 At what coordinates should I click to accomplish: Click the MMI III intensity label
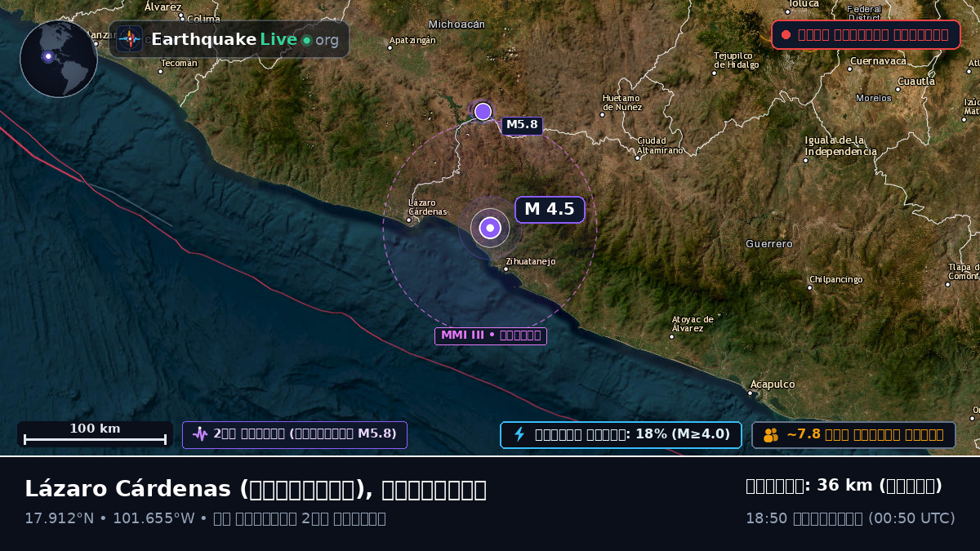click(x=491, y=335)
